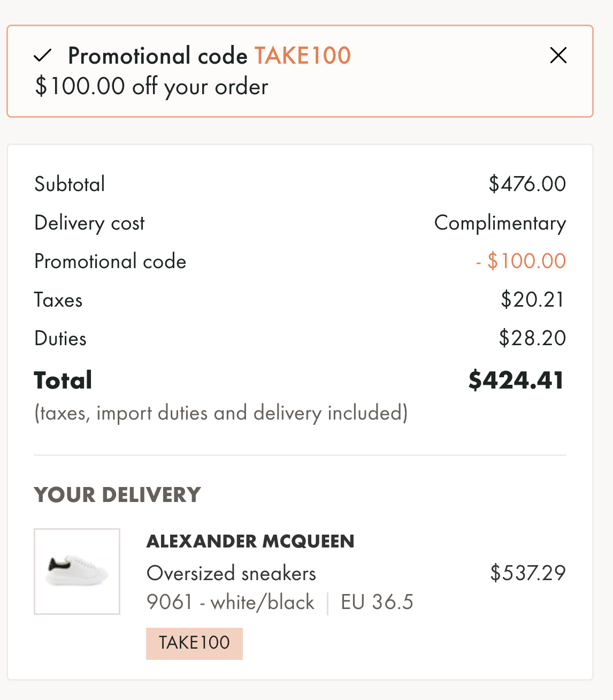Click the pink TAKE100 tag under product
613x700 pixels.
194,643
